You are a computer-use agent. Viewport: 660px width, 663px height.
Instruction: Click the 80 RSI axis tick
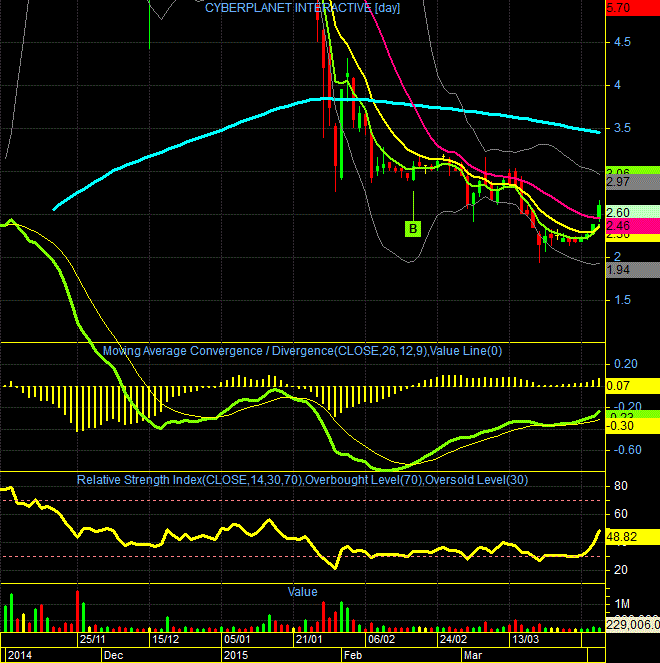pos(621,486)
